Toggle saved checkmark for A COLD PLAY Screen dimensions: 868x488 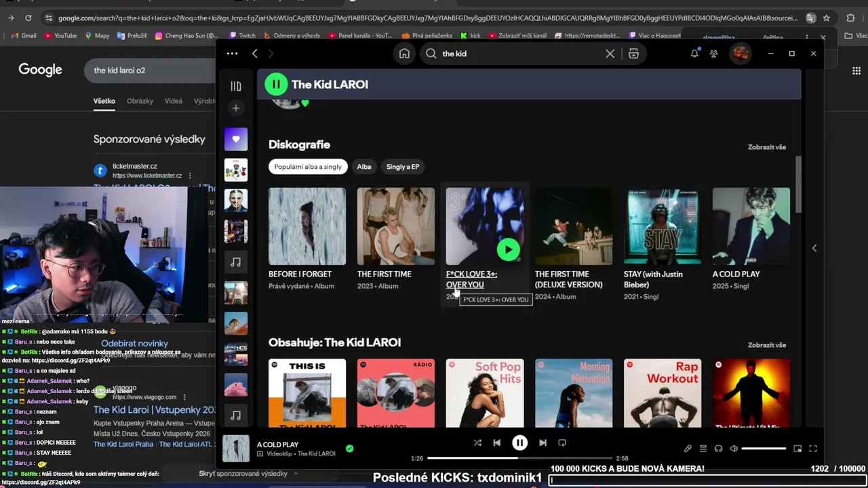point(349,448)
